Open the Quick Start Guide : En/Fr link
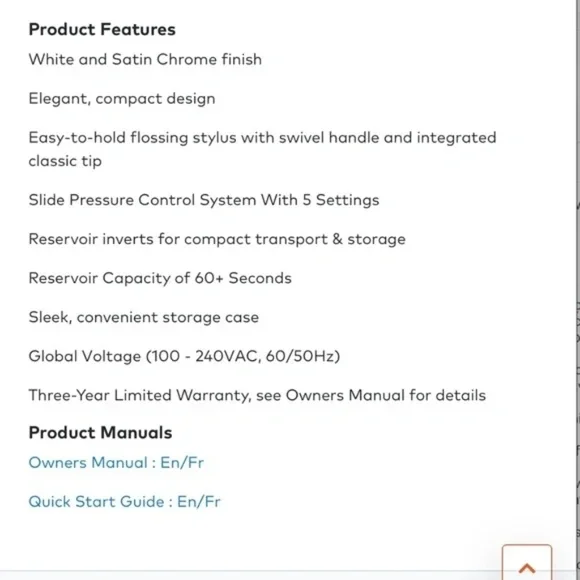Screen dimensions: 580x580 (125, 502)
